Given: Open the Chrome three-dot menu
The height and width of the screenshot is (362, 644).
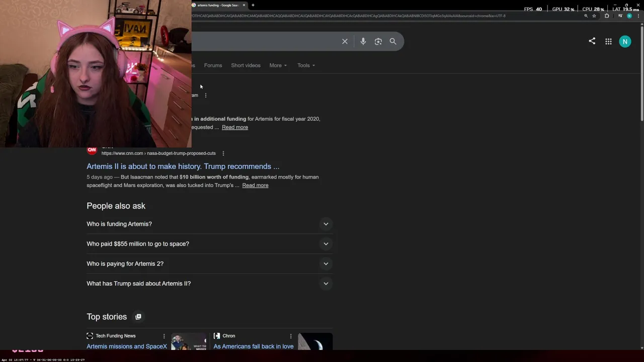Looking at the screenshot, I should click(x=637, y=16).
